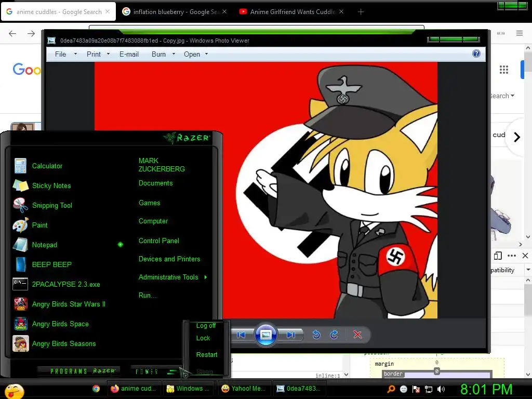Click the orange magnifier tray icon

(x=391, y=389)
